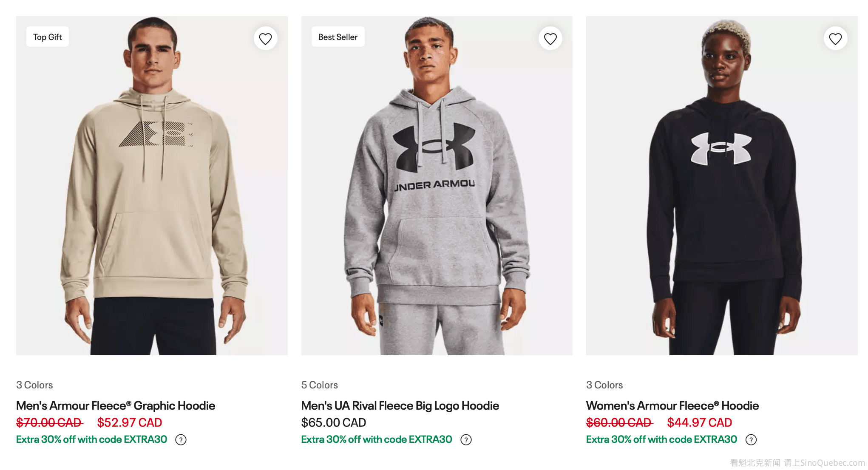Click the Top Gift badge
The height and width of the screenshot is (470, 868).
point(48,37)
